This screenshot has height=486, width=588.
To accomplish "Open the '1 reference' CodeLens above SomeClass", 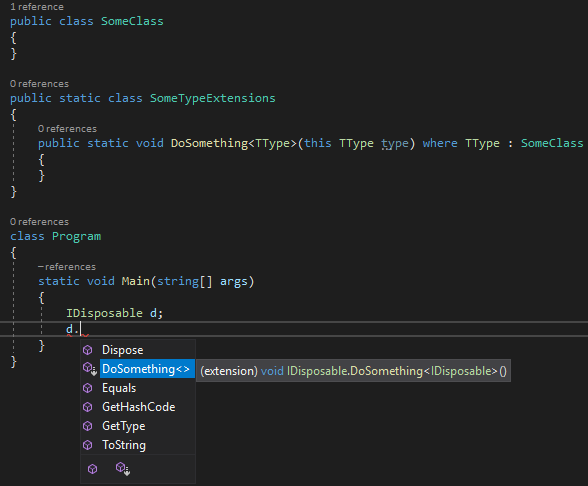I will tap(37, 7).
